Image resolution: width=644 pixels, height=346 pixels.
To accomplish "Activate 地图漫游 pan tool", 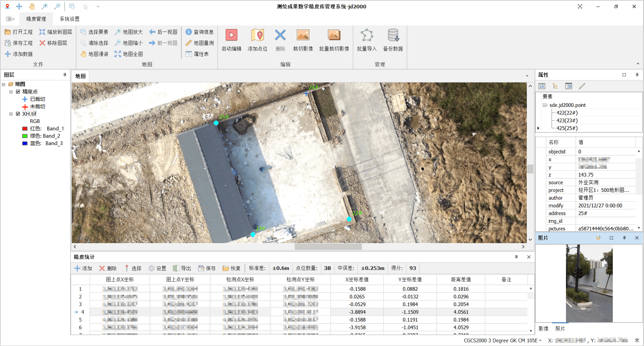I will (x=94, y=54).
